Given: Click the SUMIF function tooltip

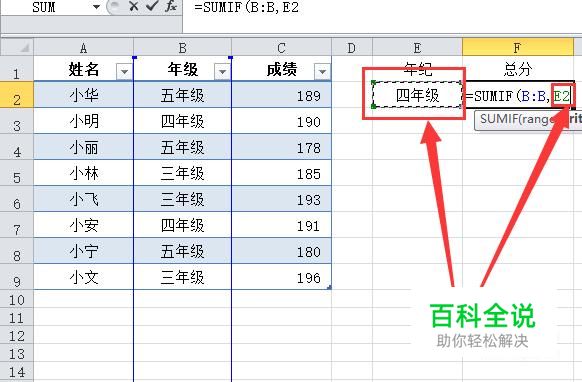Looking at the screenshot, I should pyautogui.click(x=528, y=120).
